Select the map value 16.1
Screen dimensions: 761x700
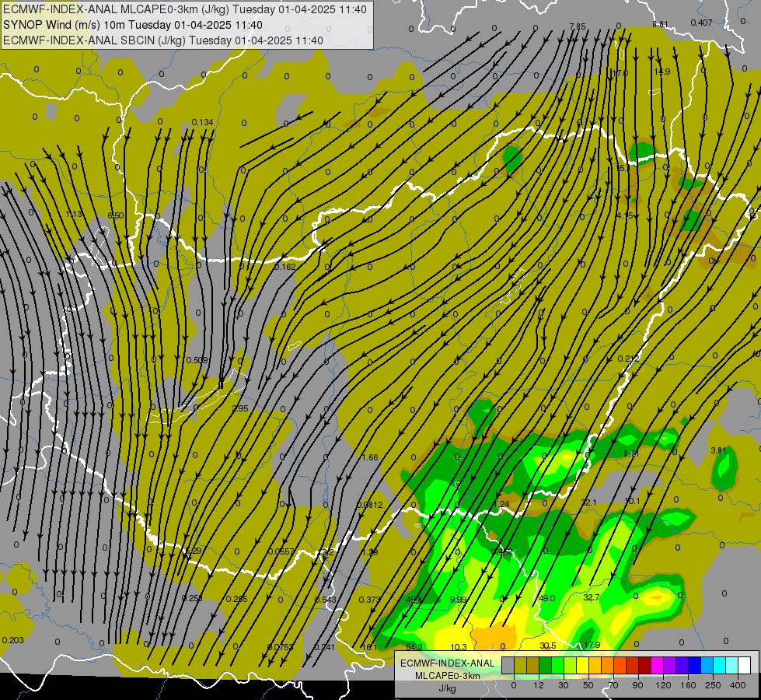(369, 647)
